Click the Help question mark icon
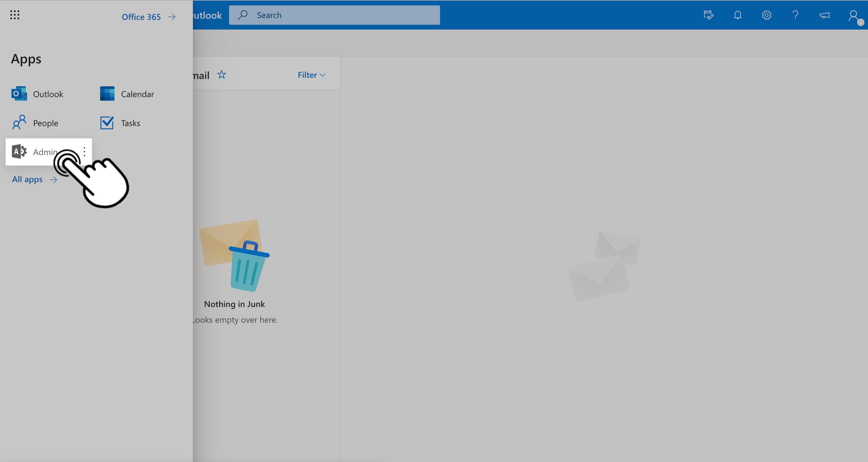The image size is (868, 462). pos(795,15)
